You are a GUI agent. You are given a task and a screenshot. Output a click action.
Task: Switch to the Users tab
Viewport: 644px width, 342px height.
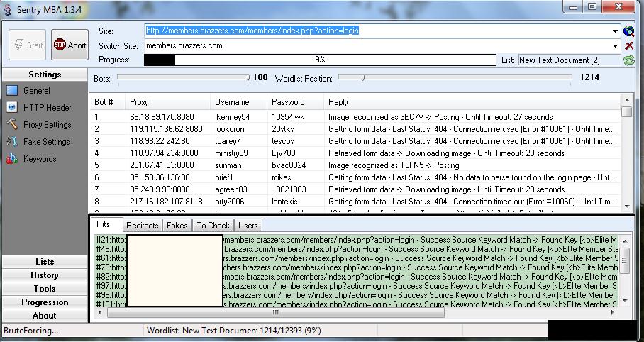(248, 225)
